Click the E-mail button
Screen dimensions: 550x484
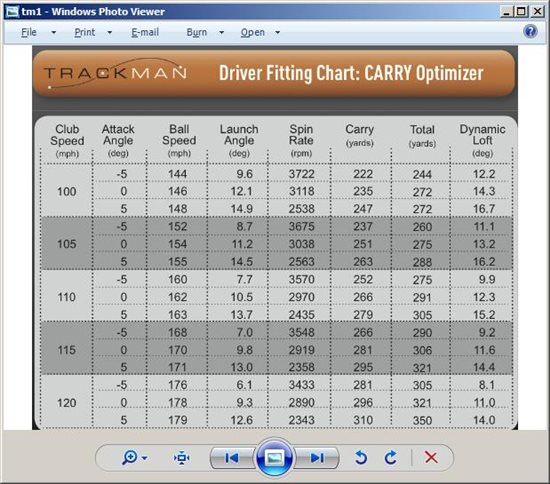tap(145, 32)
